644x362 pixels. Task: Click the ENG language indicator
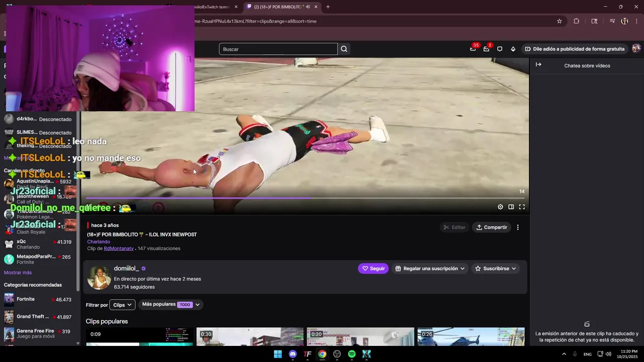tap(587, 354)
